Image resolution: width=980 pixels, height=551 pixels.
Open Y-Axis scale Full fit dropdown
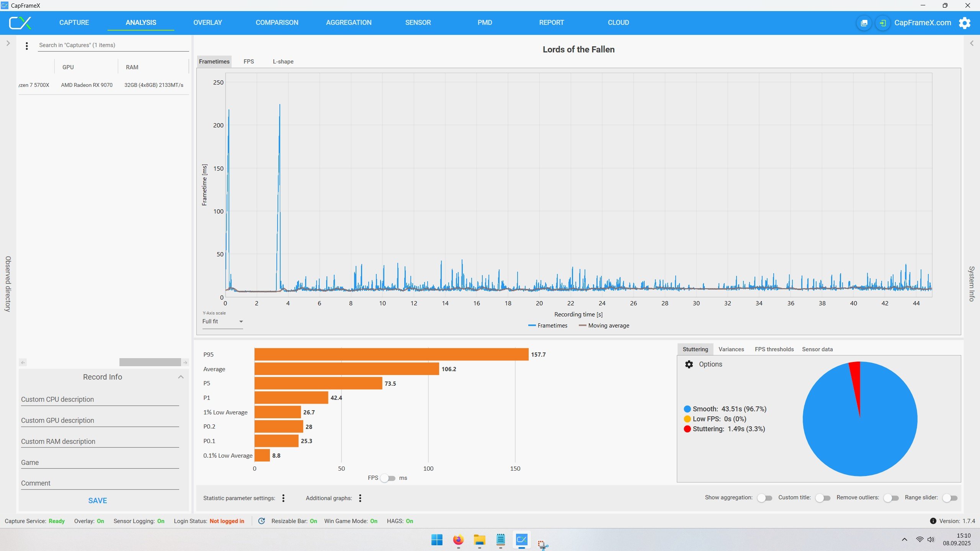pyautogui.click(x=222, y=321)
